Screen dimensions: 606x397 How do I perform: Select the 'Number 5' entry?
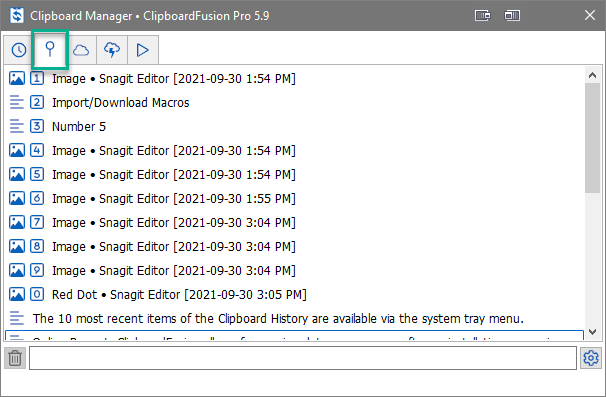79,126
